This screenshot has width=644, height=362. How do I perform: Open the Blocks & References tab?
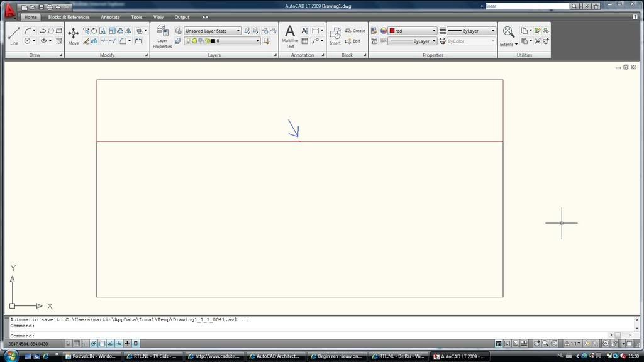(69, 17)
